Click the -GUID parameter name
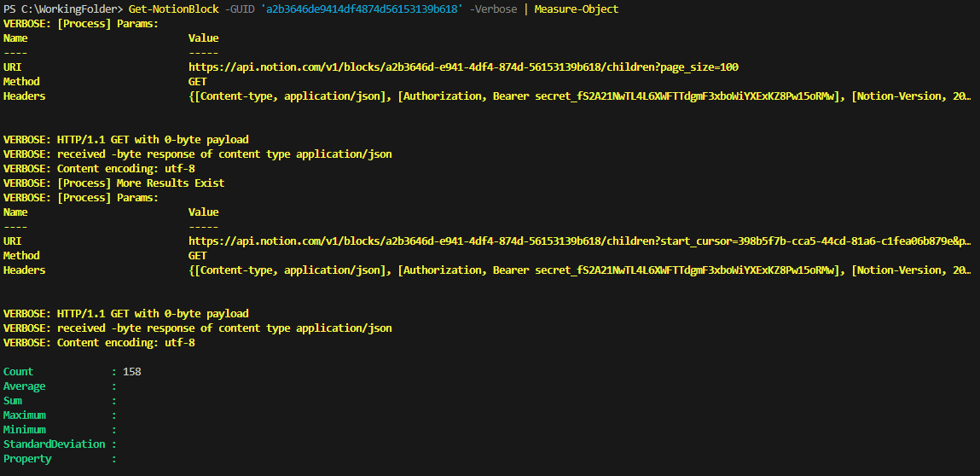 coord(240,9)
